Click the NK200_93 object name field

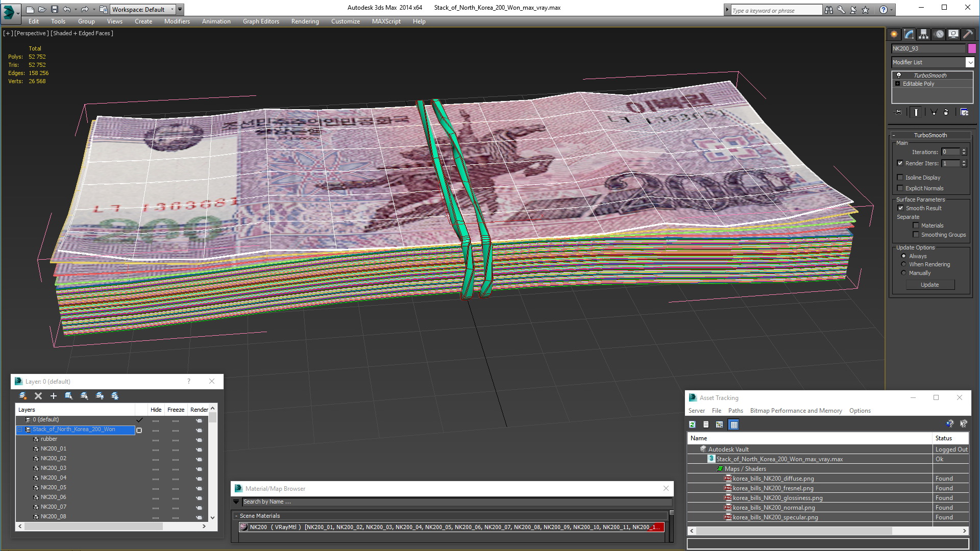pyautogui.click(x=928, y=48)
